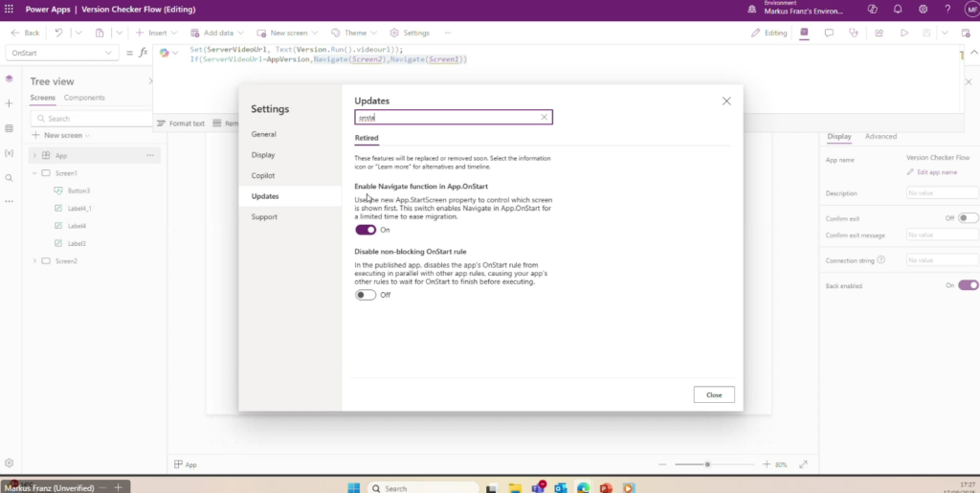This screenshot has height=493, width=980.
Task: Select Copilot in Settings
Action: [263, 175]
